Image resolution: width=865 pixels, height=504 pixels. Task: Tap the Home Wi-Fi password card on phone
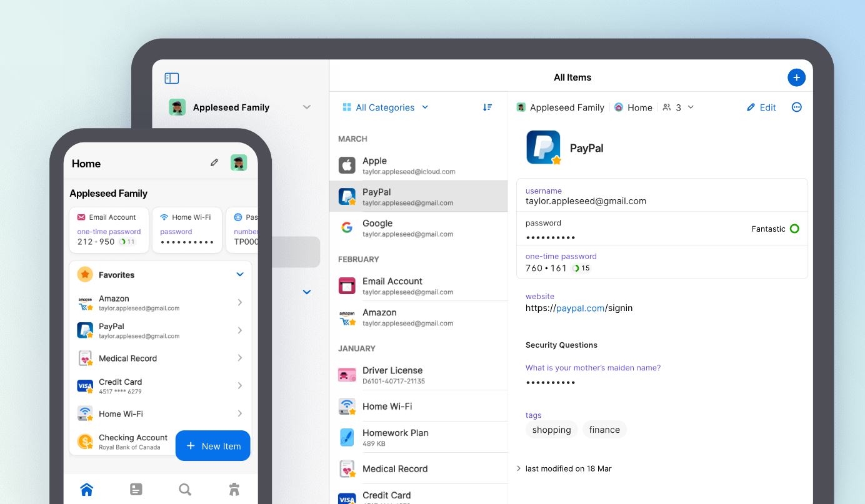(187, 230)
